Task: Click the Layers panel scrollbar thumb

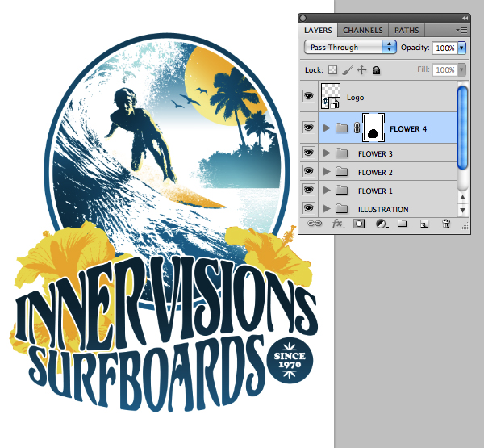Action: click(x=462, y=128)
